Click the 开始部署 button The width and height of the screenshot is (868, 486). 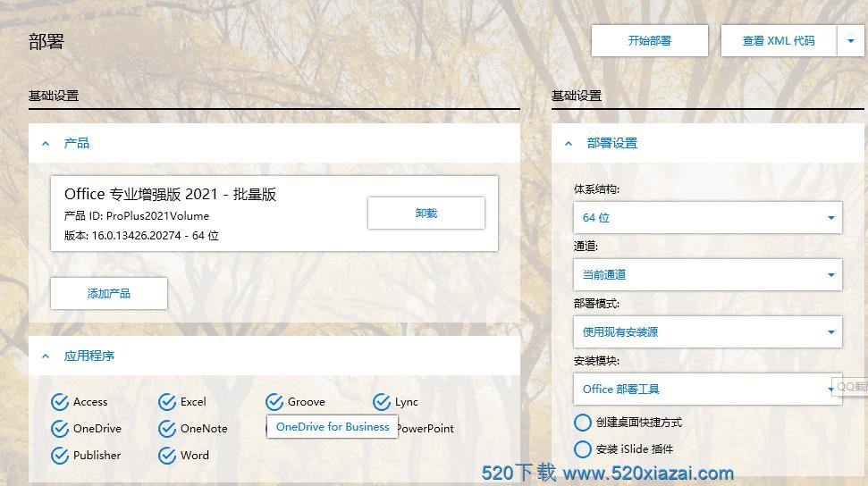tap(649, 40)
